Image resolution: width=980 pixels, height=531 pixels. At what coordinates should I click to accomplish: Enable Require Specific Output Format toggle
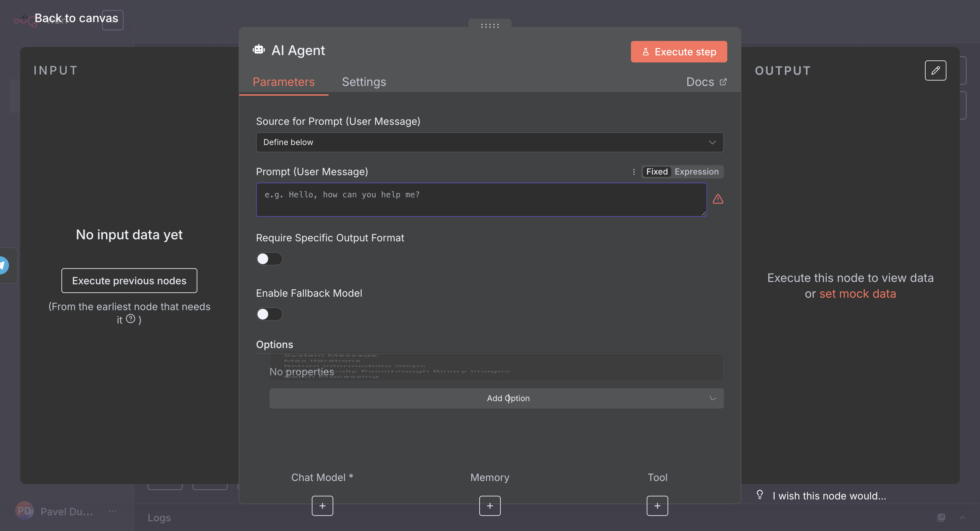click(269, 259)
